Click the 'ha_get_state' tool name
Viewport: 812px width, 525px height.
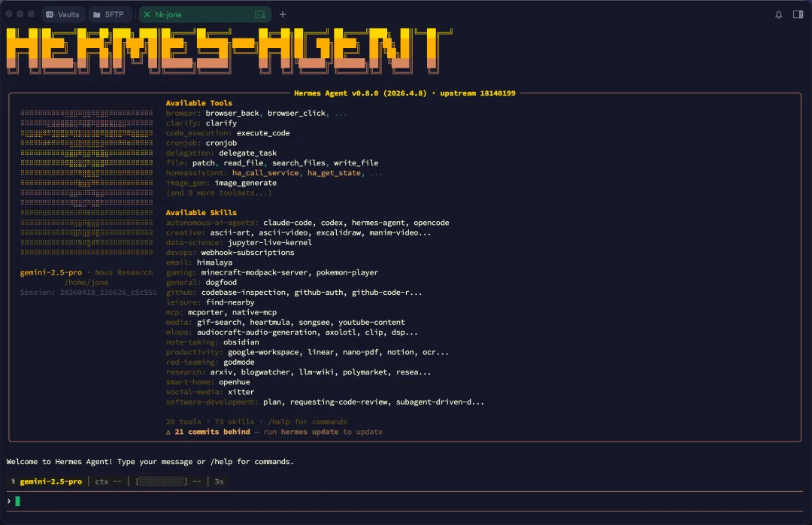[334, 173]
